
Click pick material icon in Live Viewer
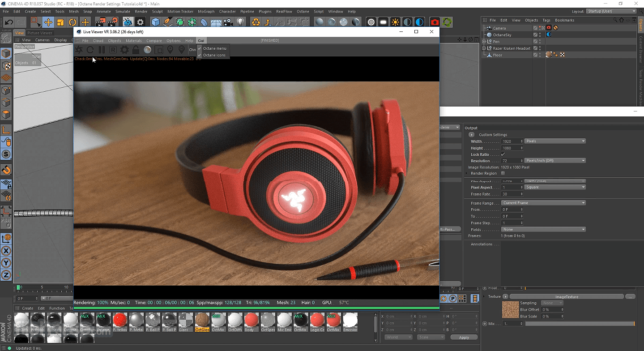[x=181, y=50]
